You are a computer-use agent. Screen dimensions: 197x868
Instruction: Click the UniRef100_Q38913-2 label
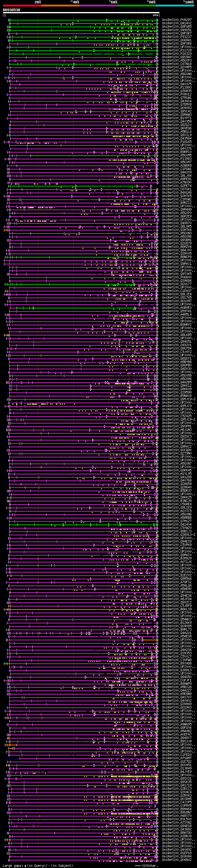[179, 535]
